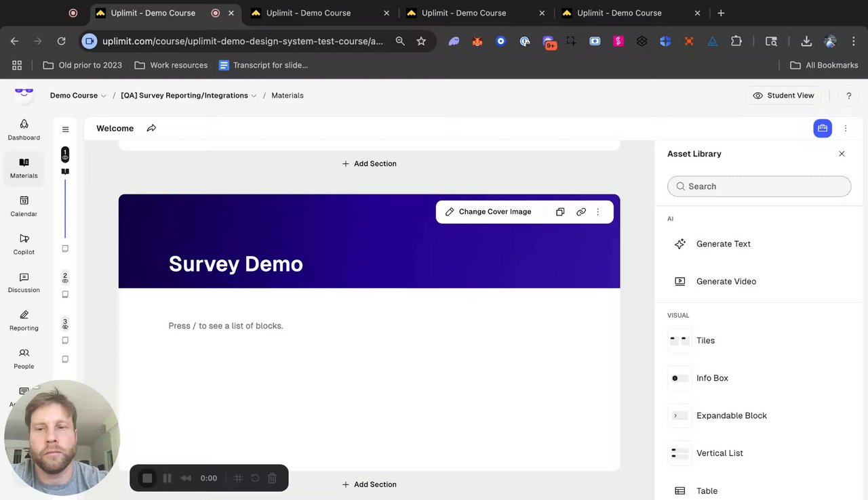Screen dimensions: 868x500
Task: Restart the recording with the circular arrow
Action: [x=255, y=478]
